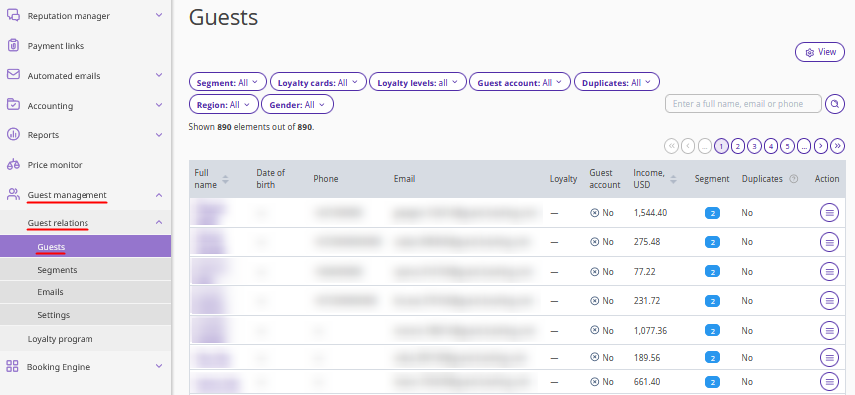Click the View settings button
This screenshot has height=395, width=855.
click(x=820, y=52)
